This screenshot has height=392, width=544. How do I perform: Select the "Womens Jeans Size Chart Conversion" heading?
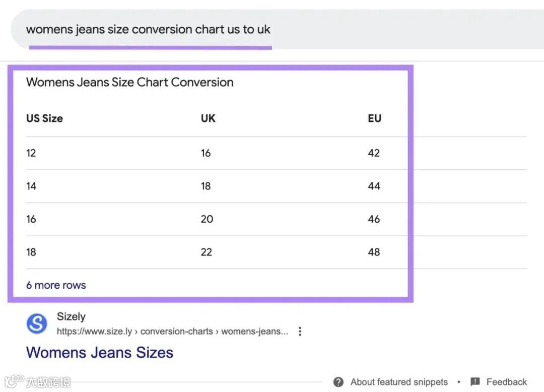pyautogui.click(x=130, y=82)
